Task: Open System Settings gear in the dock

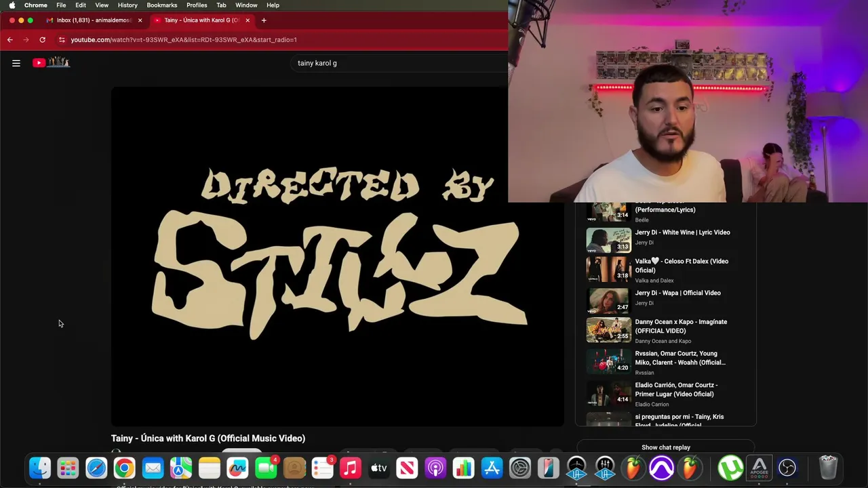Action: [520, 468]
